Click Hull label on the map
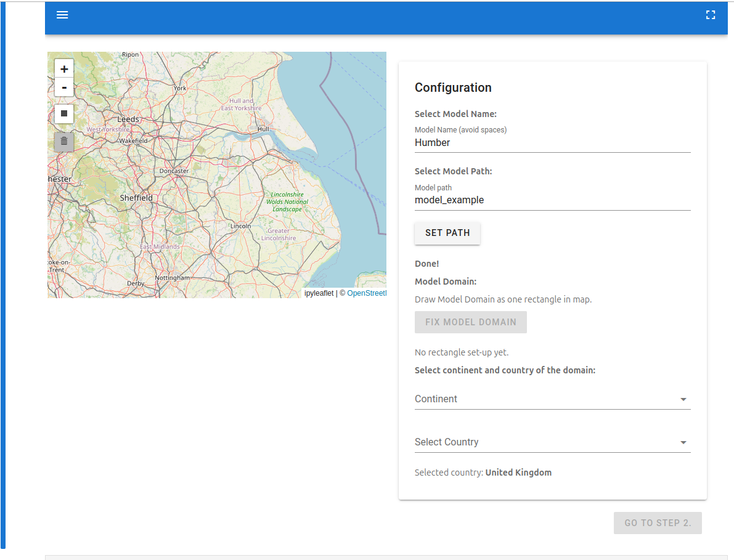The image size is (734, 560). pos(263,129)
